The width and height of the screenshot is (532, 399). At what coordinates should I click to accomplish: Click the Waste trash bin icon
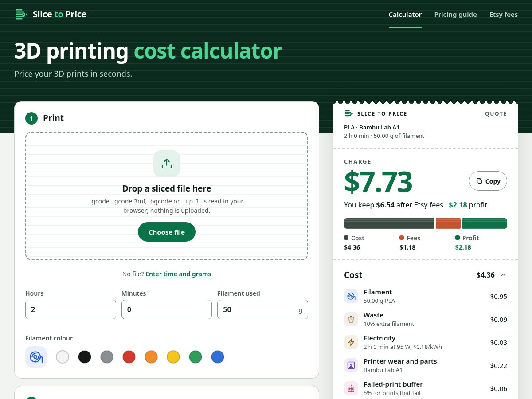pyautogui.click(x=351, y=319)
